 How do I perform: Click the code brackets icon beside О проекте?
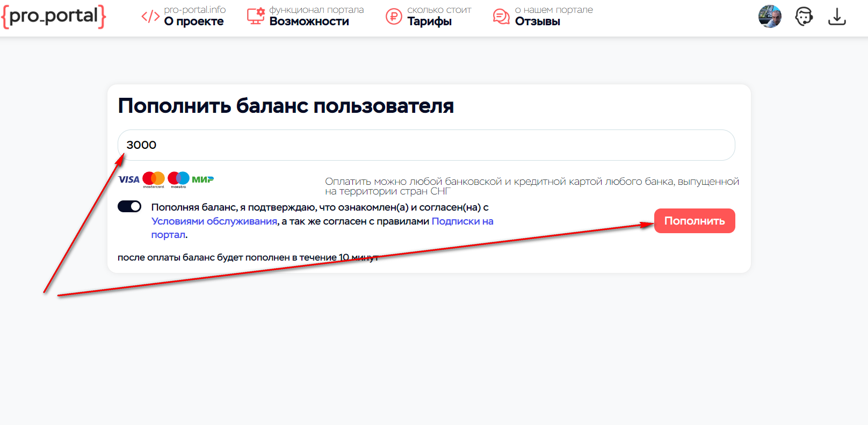click(150, 17)
